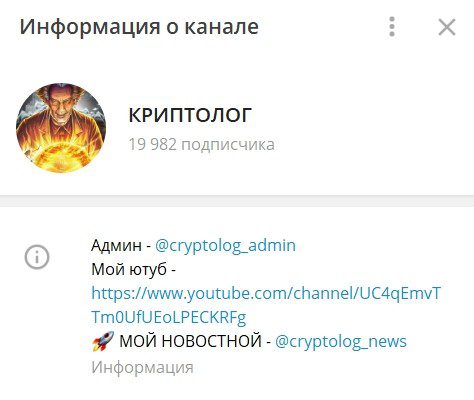Click the Информация о канале header title

(x=139, y=27)
